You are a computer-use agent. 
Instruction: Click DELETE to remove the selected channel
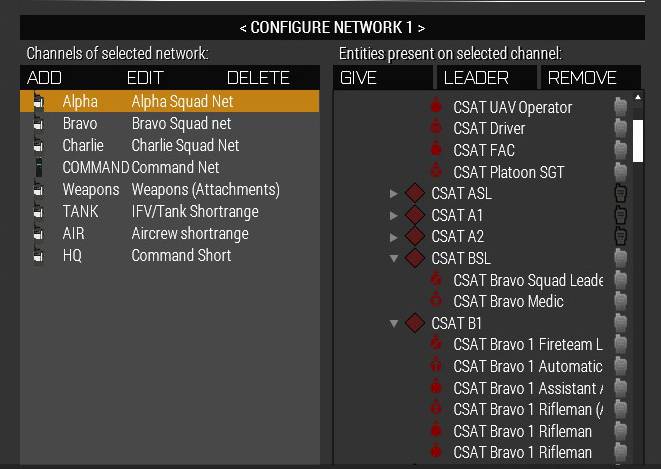point(258,78)
